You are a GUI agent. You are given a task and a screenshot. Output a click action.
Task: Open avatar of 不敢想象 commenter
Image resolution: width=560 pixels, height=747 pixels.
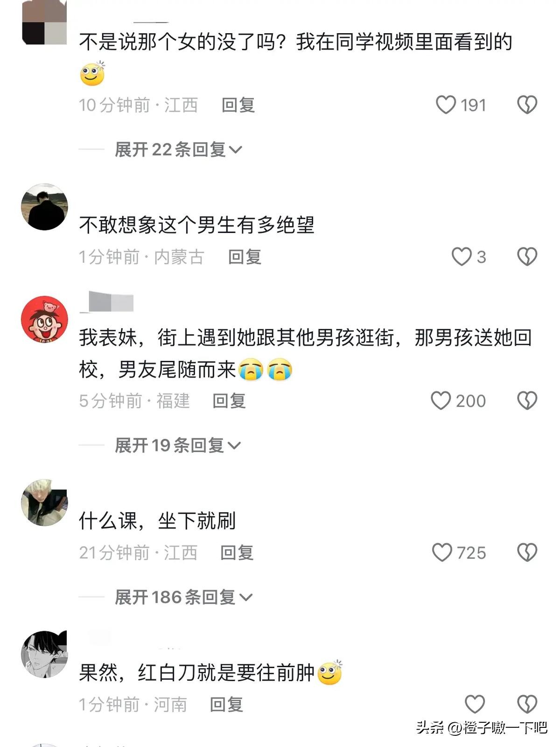[x=45, y=207]
